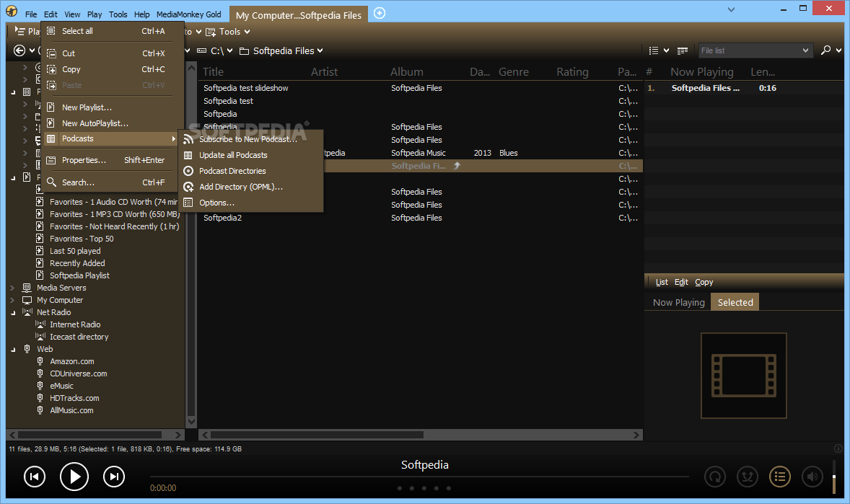Click the large play button

[x=74, y=477]
